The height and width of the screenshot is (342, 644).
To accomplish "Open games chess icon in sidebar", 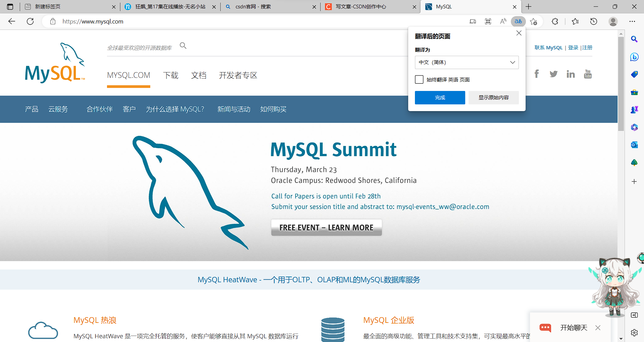I will click(x=634, y=109).
